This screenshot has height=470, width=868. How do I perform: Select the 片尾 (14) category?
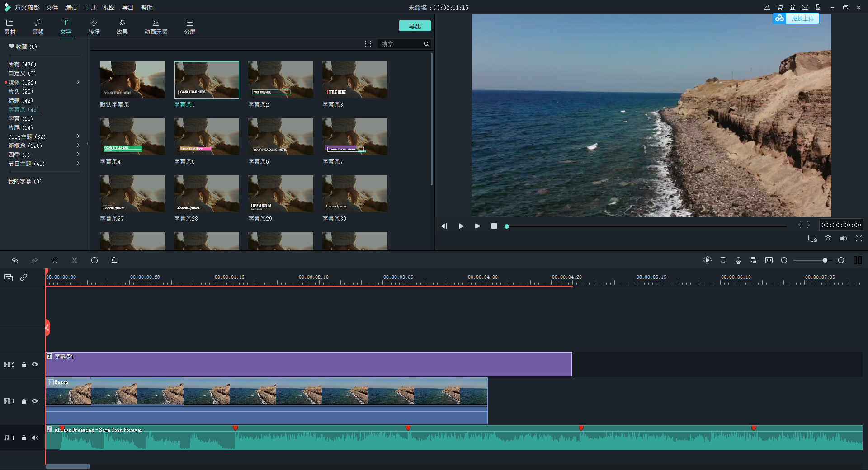(x=20, y=127)
